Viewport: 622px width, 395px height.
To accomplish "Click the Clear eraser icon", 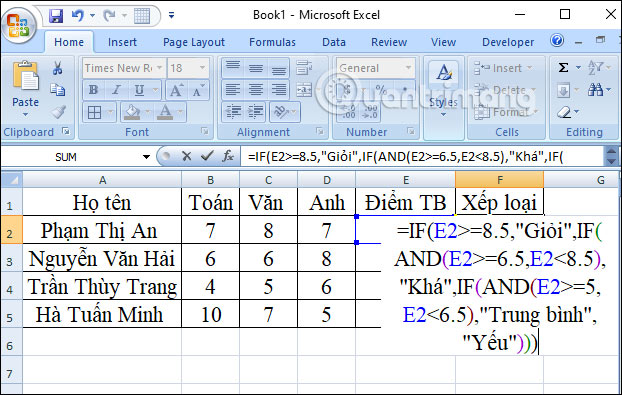I will [x=564, y=112].
